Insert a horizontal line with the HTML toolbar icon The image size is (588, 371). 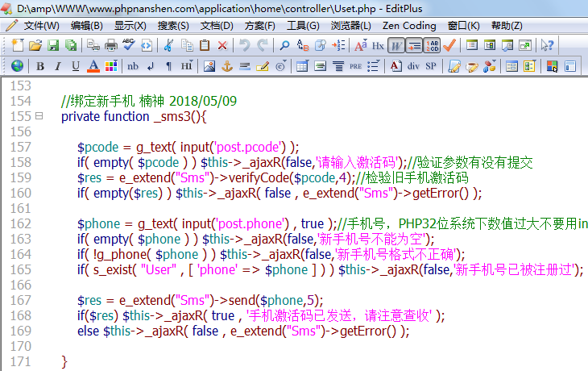point(245,66)
